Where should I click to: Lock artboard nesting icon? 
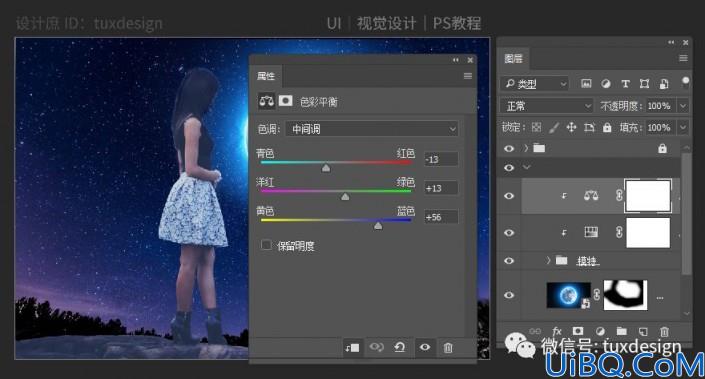click(589, 128)
